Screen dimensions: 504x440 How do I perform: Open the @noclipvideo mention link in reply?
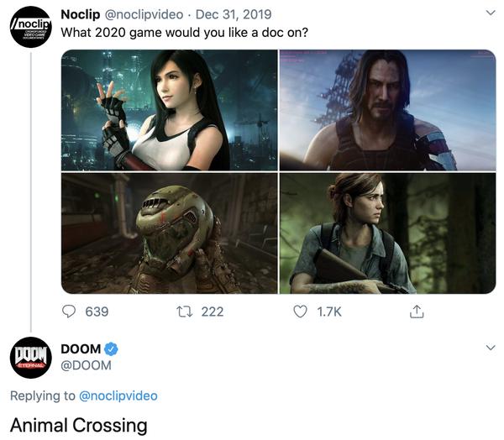tap(118, 395)
